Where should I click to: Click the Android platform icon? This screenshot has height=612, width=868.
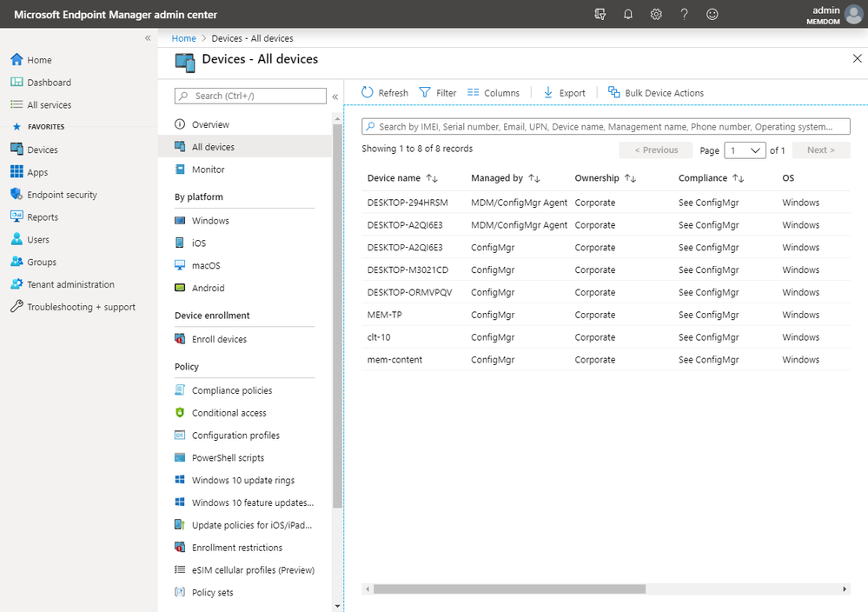(180, 288)
